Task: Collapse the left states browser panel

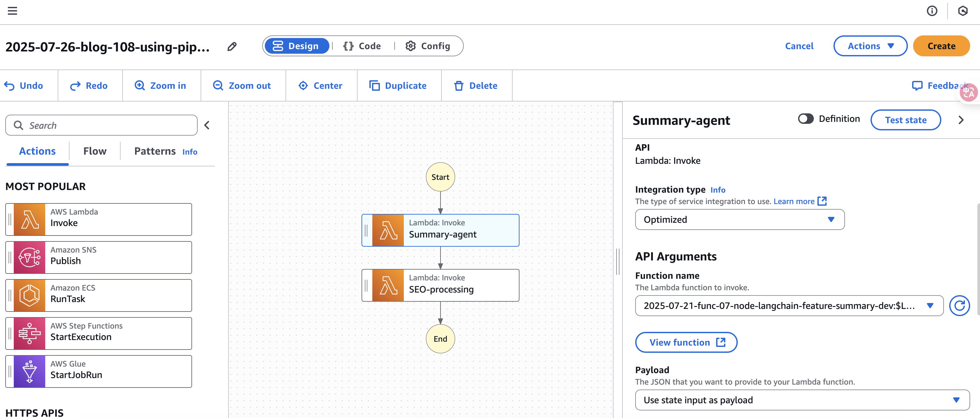Action: coord(207,125)
